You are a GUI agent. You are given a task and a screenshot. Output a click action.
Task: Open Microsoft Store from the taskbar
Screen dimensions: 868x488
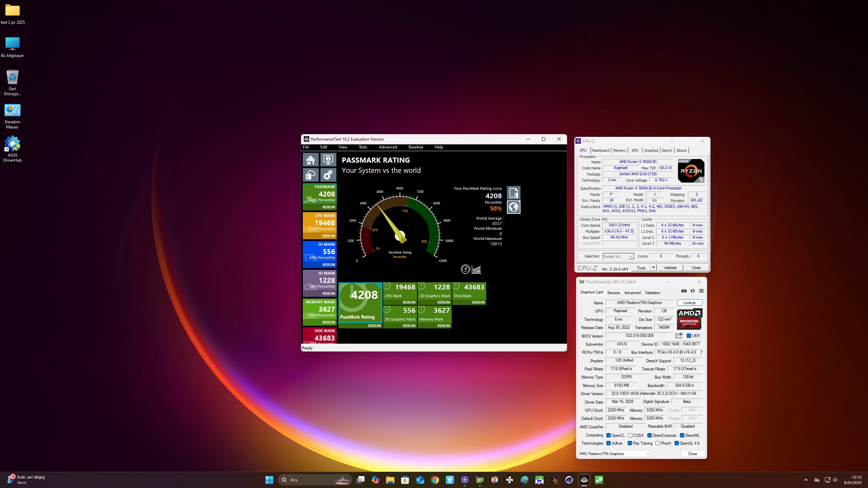click(x=405, y=480)
